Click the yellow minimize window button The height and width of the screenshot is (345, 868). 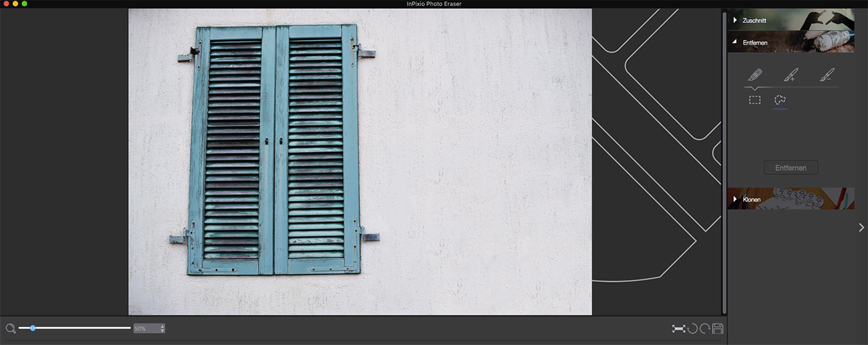click(x=16, y=4)
